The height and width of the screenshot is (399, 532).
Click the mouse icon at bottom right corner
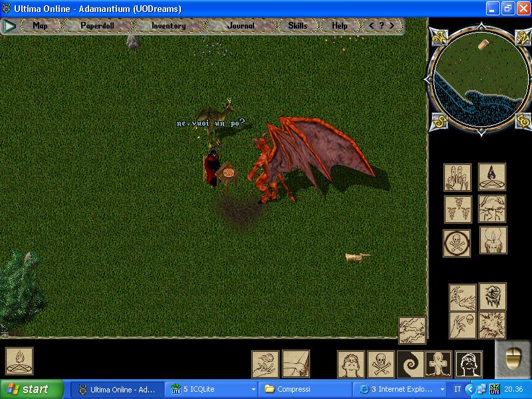coord(513,358)
